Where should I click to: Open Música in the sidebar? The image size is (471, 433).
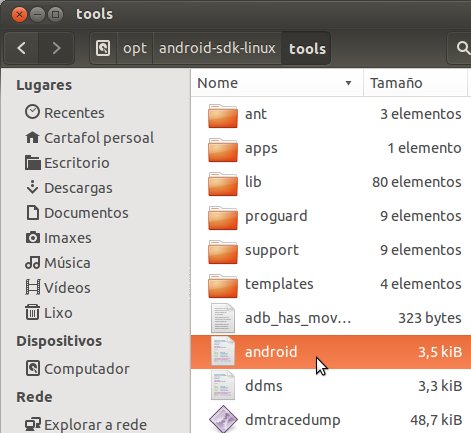(67, 263)
